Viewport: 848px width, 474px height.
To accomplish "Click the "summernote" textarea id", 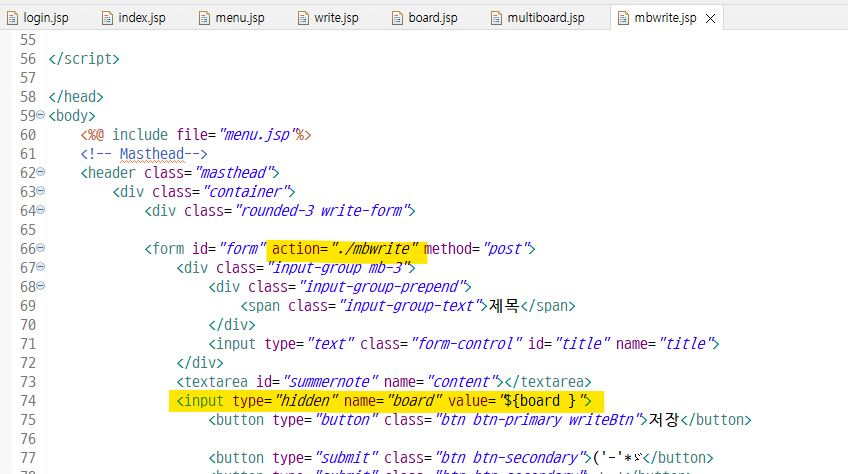I will pyautogui.click(x=329, y=382).
